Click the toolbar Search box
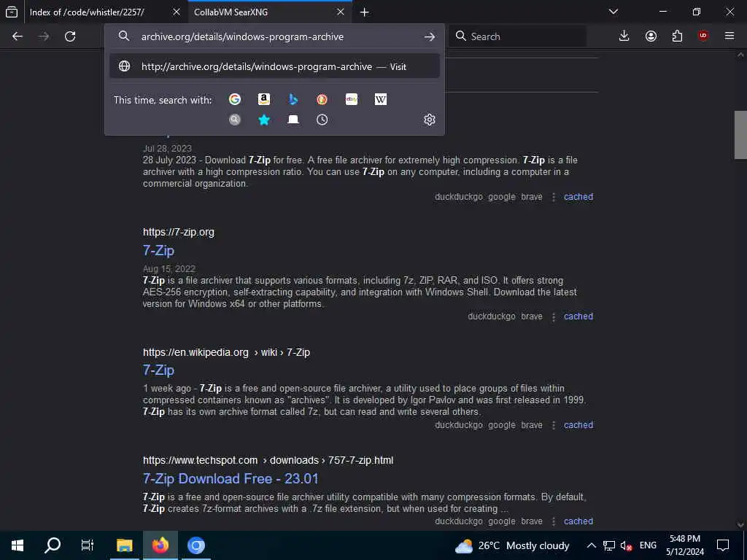747x560 pixels. click(517, 36)
